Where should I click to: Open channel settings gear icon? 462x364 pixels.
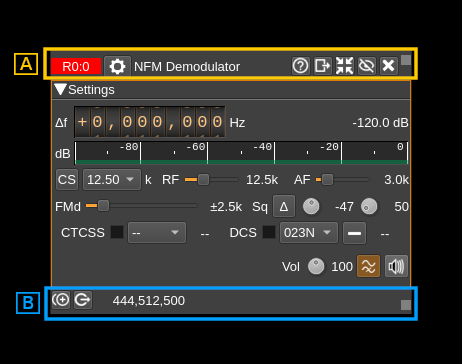pyautogui.click(x=117, y=66)
